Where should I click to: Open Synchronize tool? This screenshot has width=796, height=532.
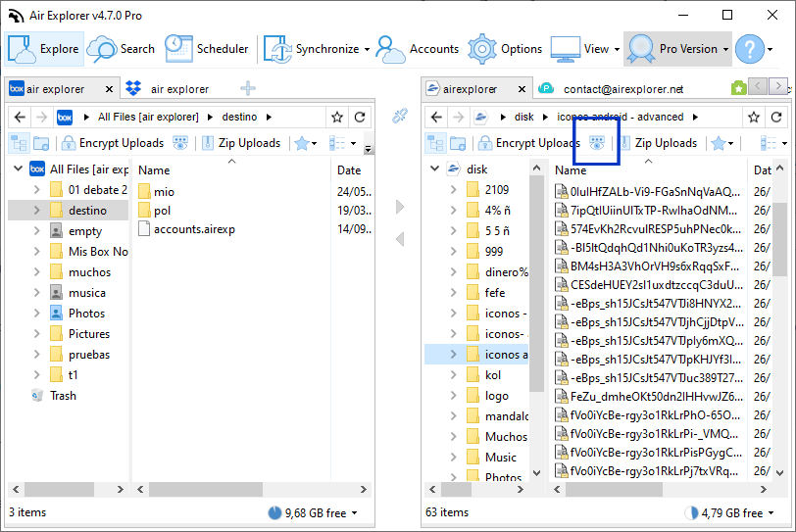tap(311, 49)
